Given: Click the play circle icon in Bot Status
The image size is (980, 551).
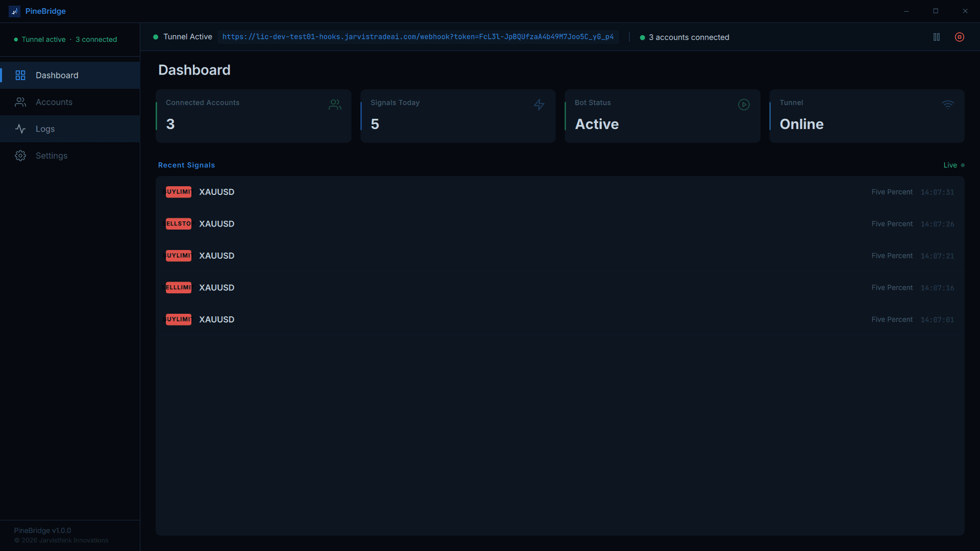Looking at the screenshot, I should tap(744, 105).
